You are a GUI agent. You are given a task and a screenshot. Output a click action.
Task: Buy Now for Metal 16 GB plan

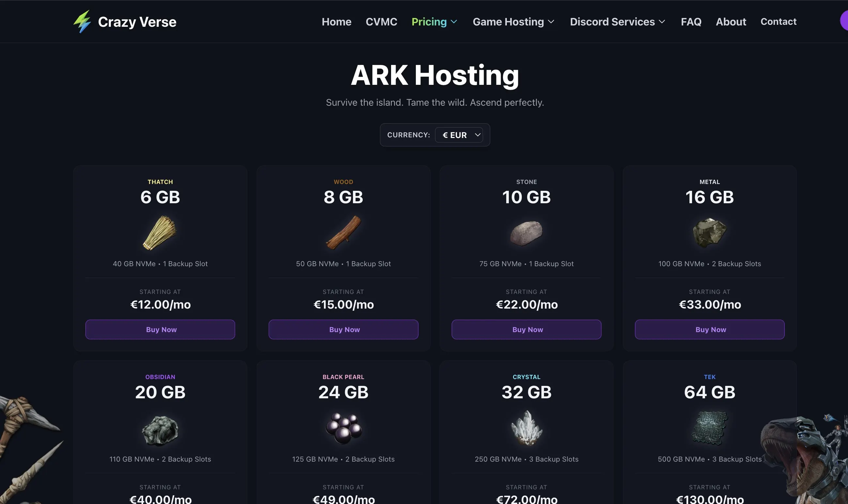[709, 329]
